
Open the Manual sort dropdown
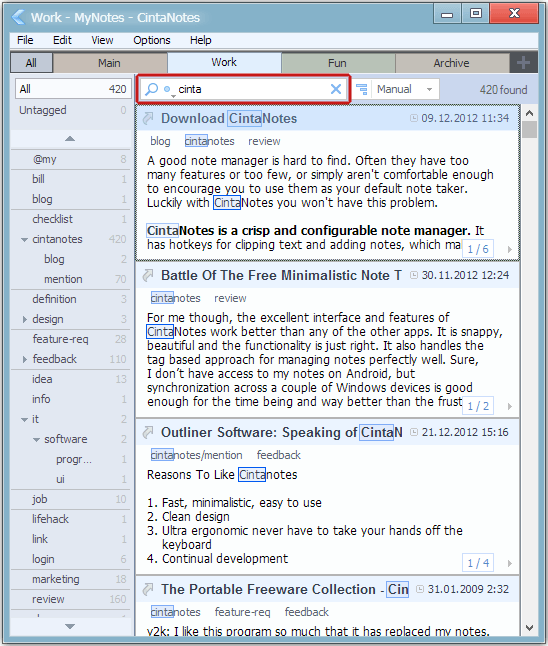(x=405, y=89)
